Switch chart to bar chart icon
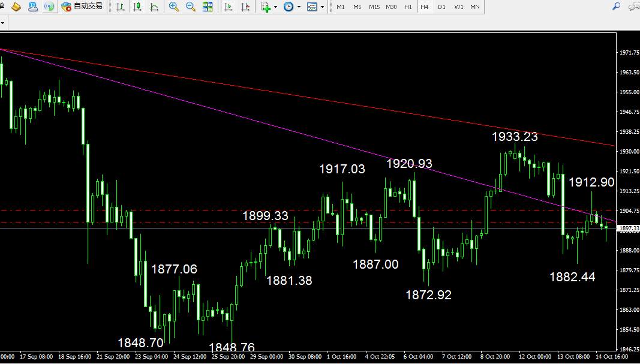Viewport: 640px width, 364px height. (x=121, y=7)
